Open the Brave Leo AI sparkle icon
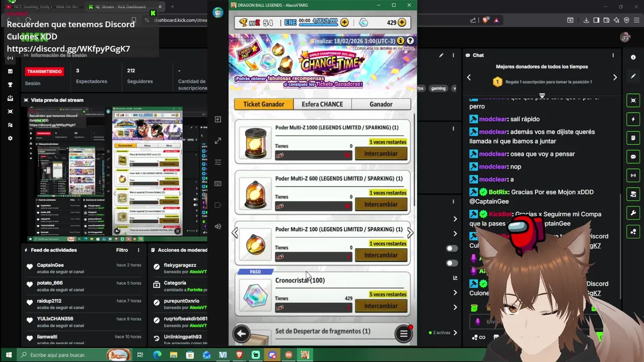The width and height of the screenshot is (644, 362). [x=616, y=20]
